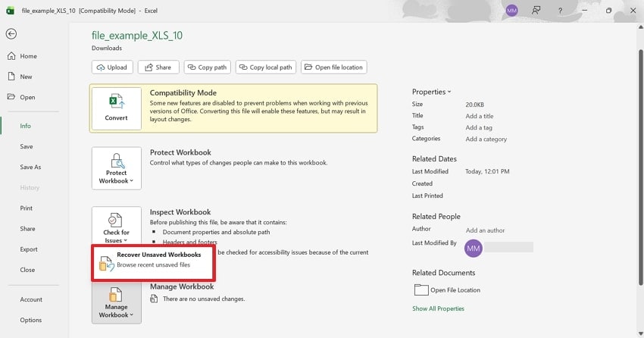The width and height of the screenshot is (644, 338).
Task: Click the Excel logo in the title bar
Action: (x=10, y=11)
